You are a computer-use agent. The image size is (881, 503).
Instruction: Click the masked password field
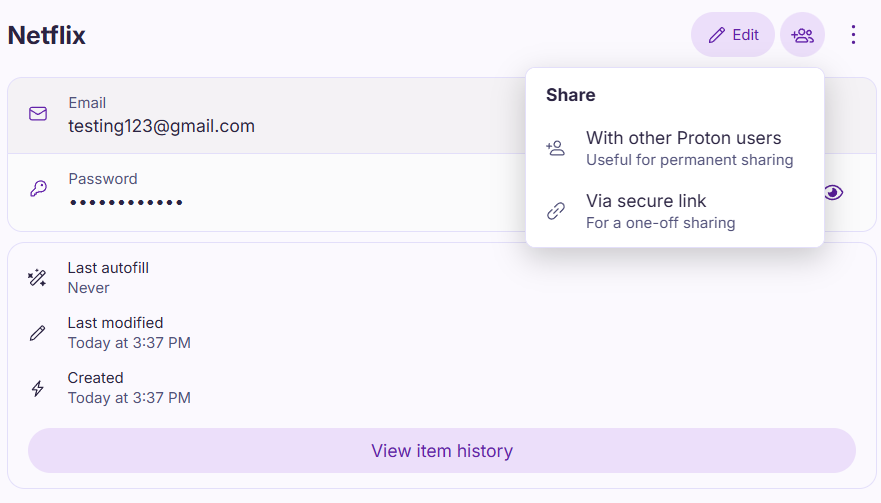click(x=126, y=202)
